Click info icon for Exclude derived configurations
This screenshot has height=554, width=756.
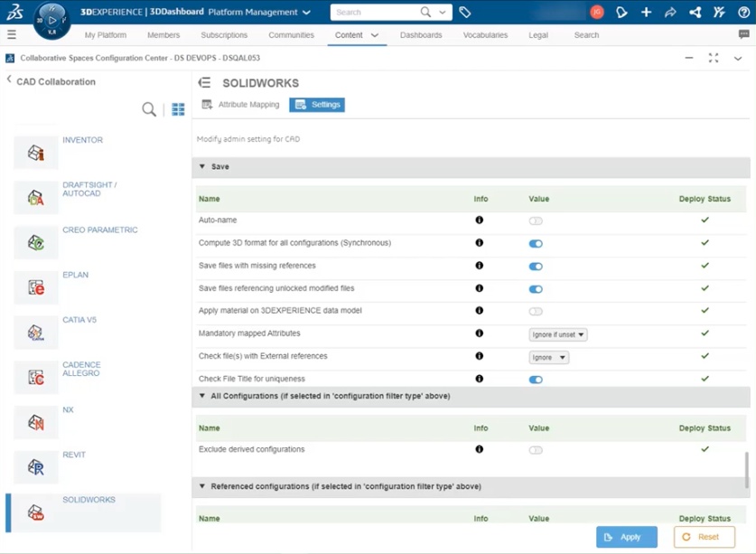coord(480,449)
